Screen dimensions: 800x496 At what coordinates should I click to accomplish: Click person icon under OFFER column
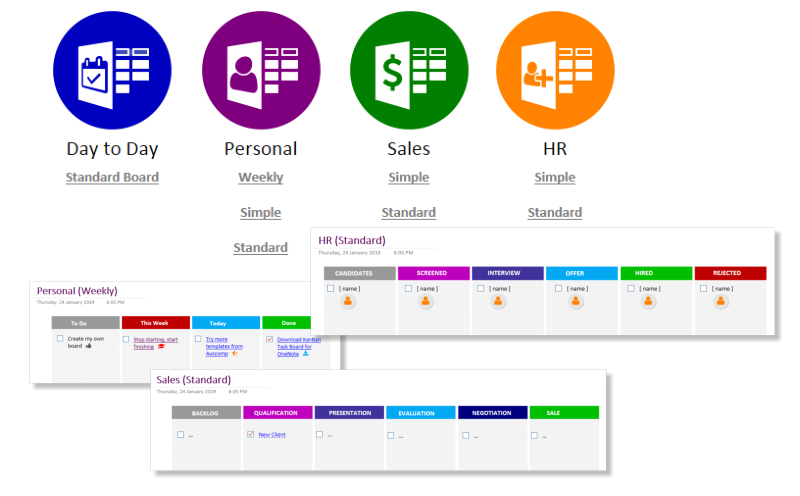tap(576, 302)
